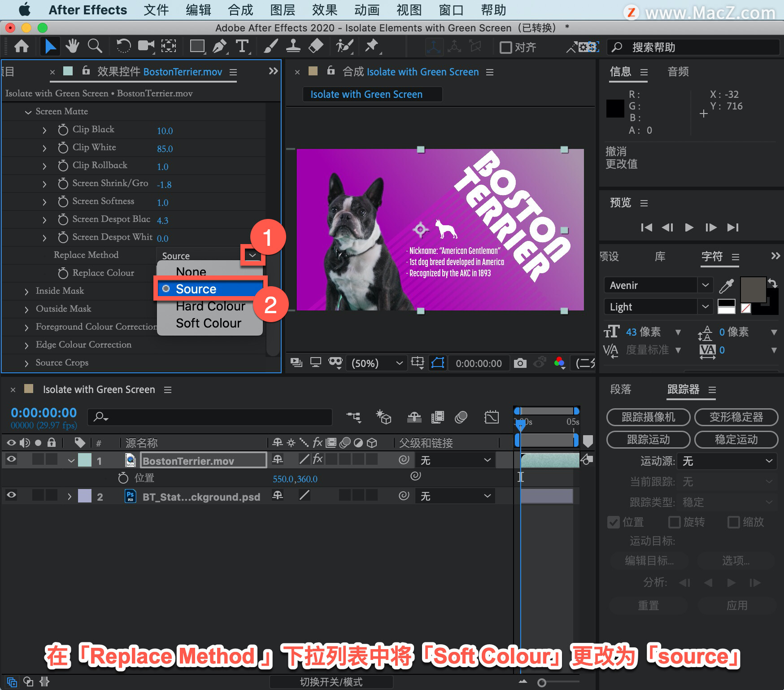
Task: Select the Hand tool
Action: [72, 46]
